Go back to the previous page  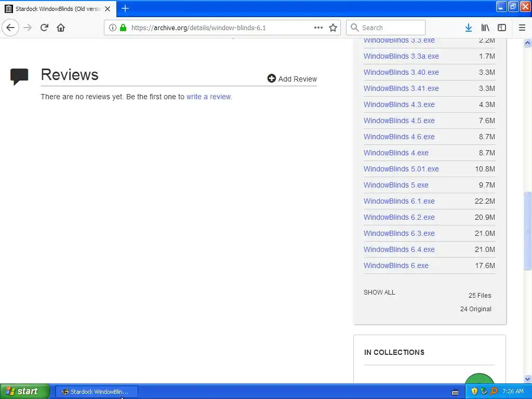10,28
